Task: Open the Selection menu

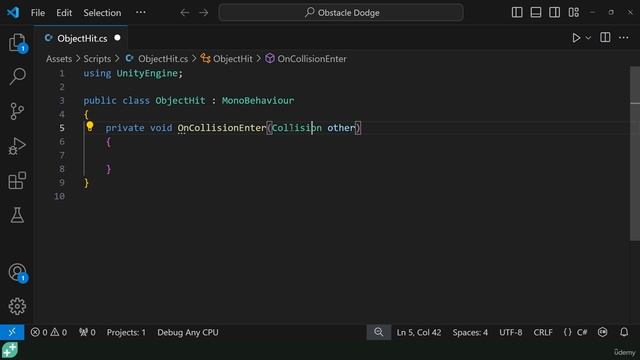Action: (102, 13)
